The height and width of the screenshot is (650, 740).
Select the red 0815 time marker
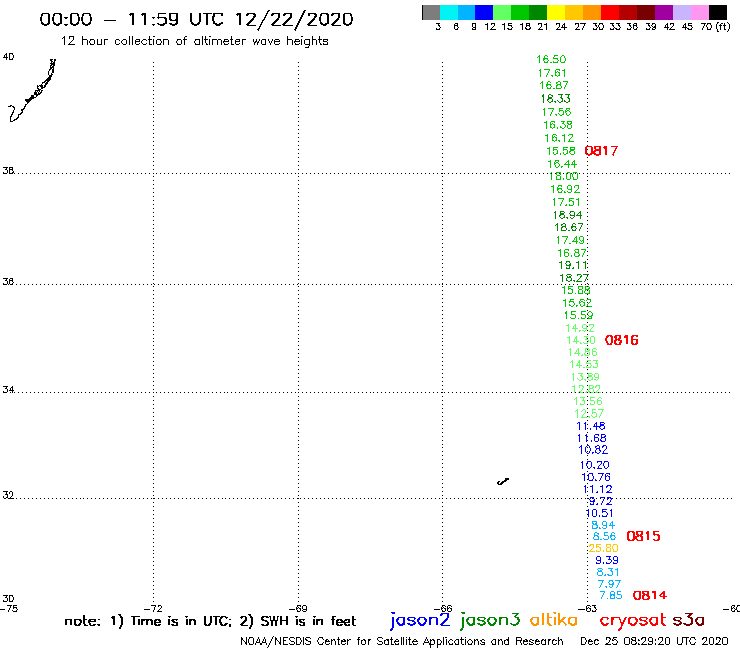pos(643,536)
